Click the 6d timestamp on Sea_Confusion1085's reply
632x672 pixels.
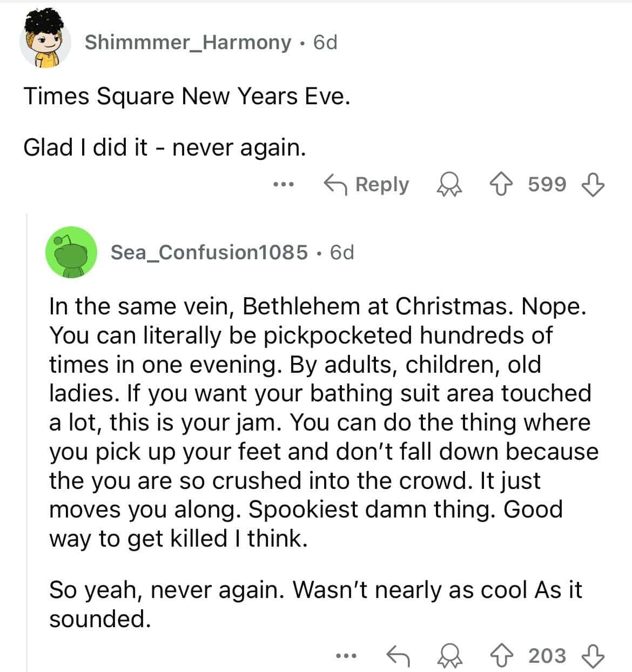pos(342,252)
